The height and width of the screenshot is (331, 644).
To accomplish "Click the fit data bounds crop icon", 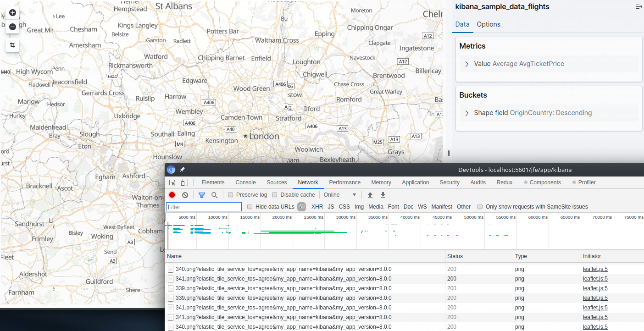I will 12,45.
